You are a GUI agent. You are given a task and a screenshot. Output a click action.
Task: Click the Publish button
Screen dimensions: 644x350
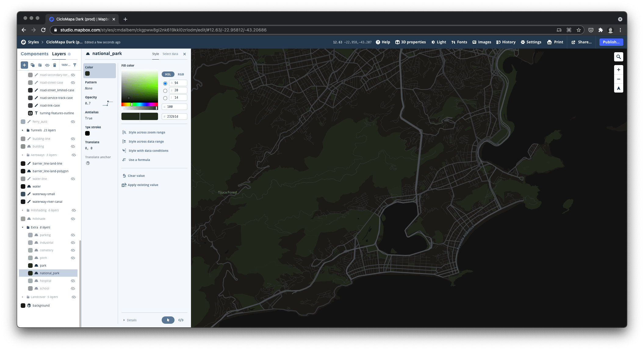coord(611,42)
